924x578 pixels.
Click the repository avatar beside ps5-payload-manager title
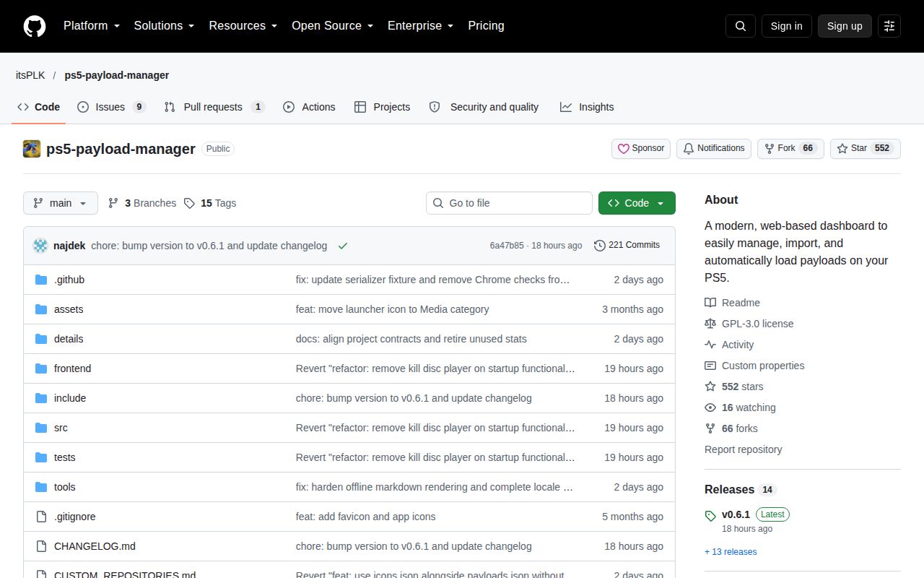[32, 149]
